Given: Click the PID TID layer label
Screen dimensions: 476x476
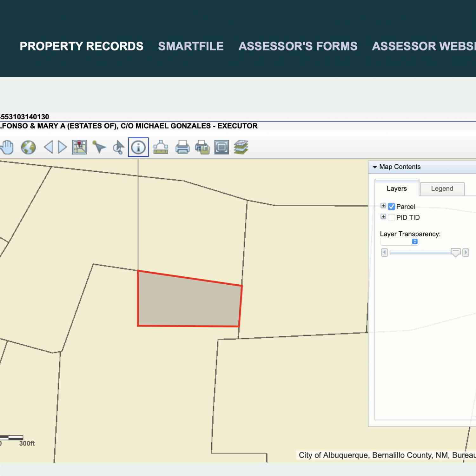Looking at the screenshot, I should click(408, 217).
